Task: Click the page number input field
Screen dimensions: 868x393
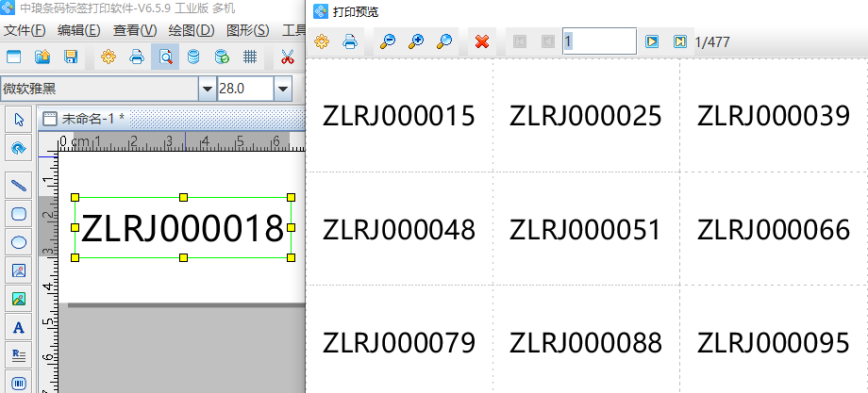Action: pyautogui.click(x=598, y=41)
